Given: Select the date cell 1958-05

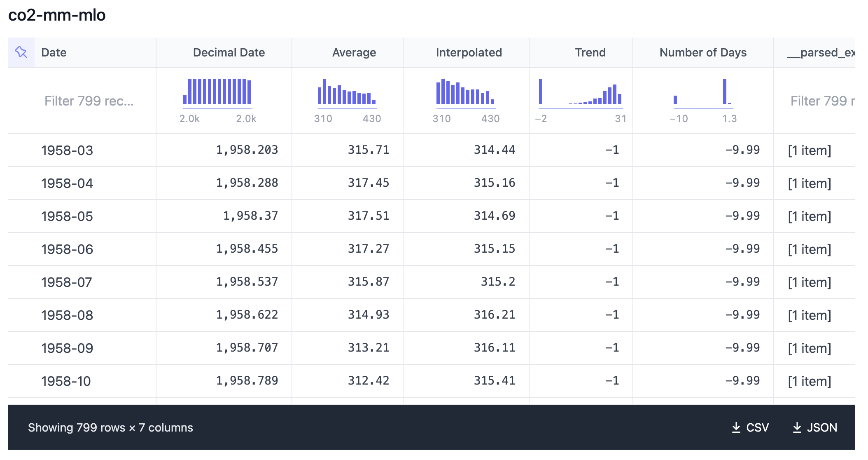Looking at the screenshot, I should 67,216.
